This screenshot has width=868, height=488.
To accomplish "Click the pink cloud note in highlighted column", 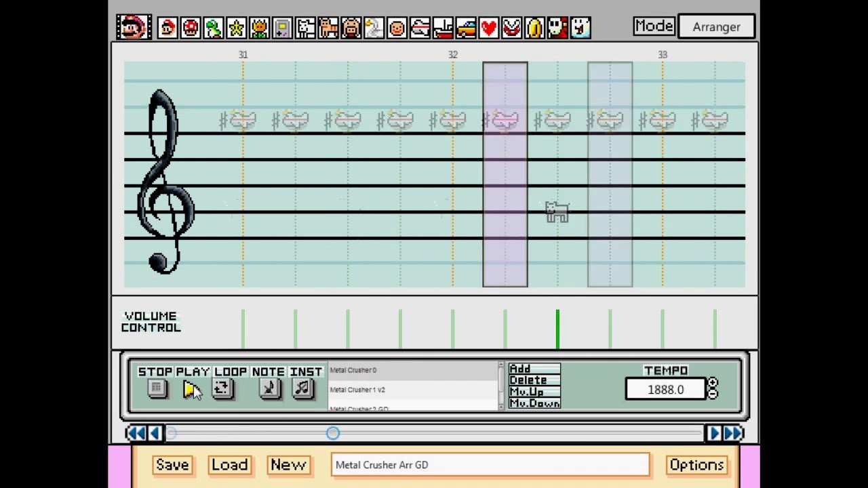I will [505, 121].
